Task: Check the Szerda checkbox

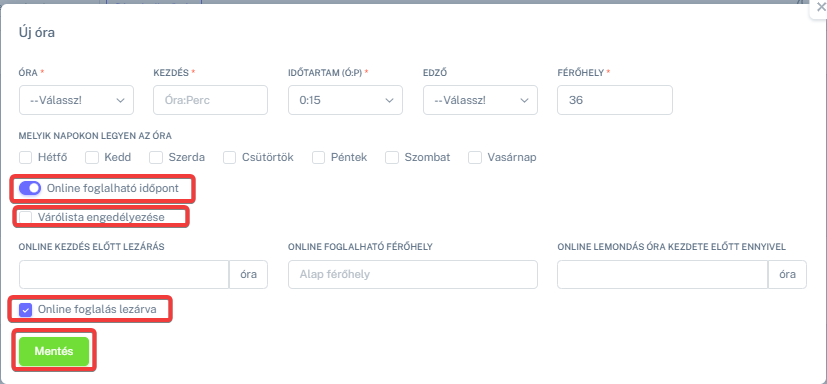Action: pyautogui.click(x=156, y=157)
